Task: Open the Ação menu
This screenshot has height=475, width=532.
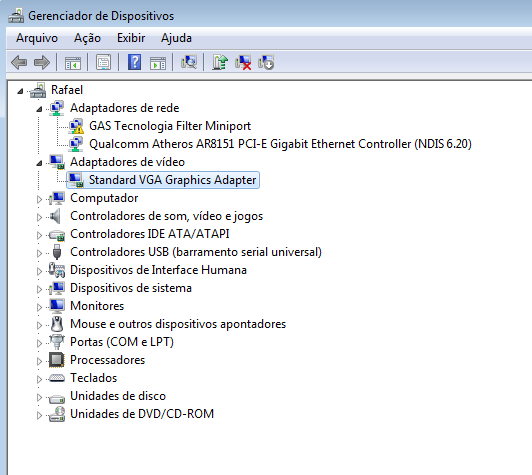Action: pos(87,38)
